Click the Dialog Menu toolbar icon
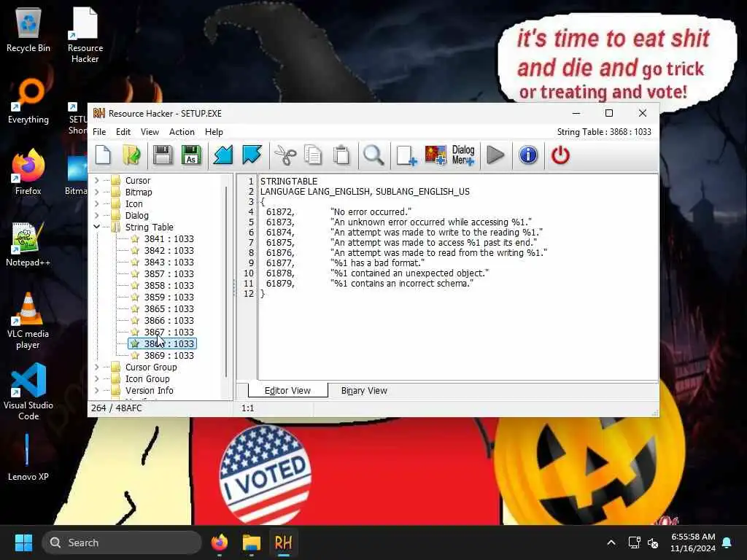The width and height of the screenshot is (747, 560). 463,155
